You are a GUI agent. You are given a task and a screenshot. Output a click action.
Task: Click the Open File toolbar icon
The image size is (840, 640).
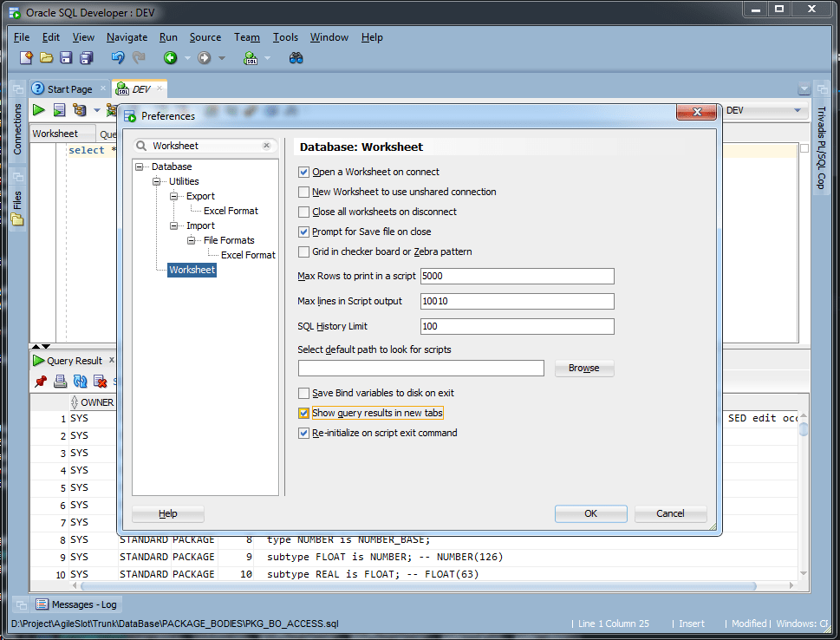coord(46,58)
